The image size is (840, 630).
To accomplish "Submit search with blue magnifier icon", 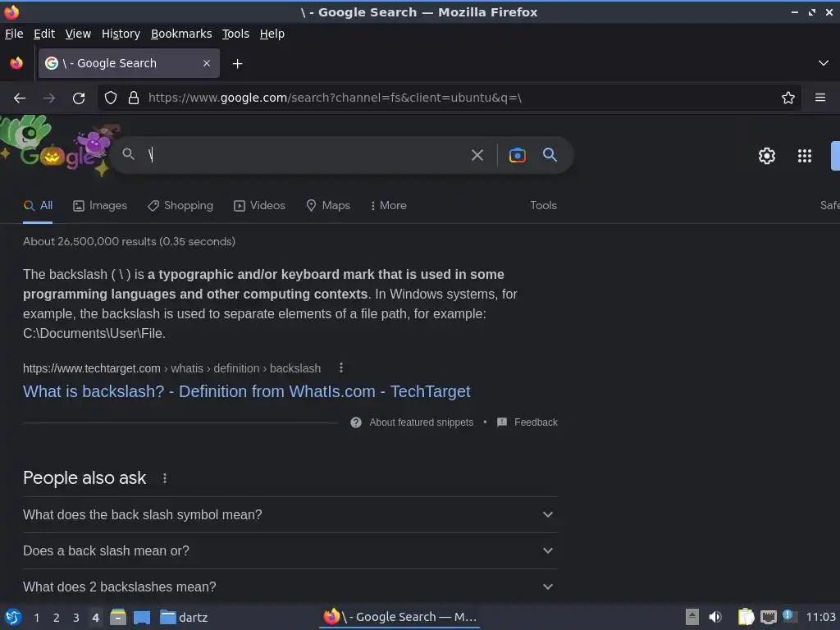I will [550, 155].
